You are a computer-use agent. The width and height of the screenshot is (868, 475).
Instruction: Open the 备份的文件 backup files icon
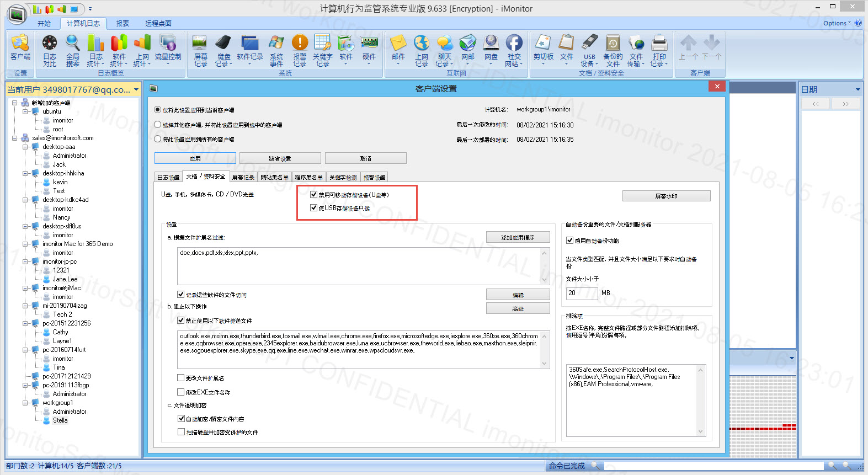(x=613, y=50)
